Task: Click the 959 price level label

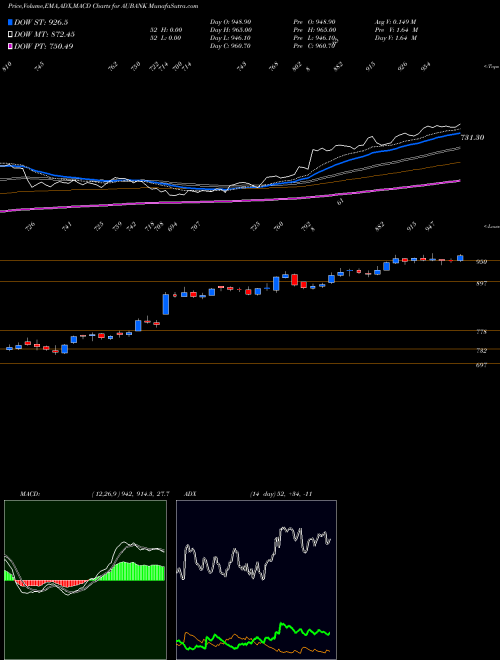Action: [x=481, y=262]
